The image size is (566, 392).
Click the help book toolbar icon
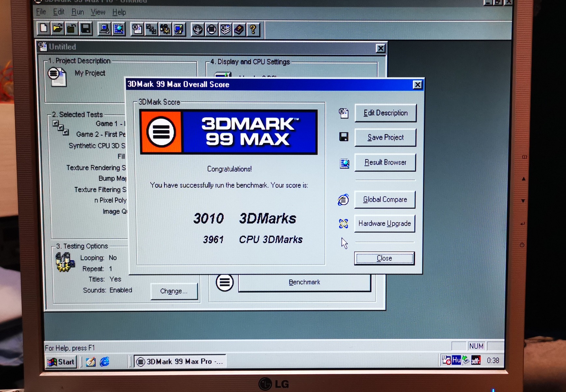click(x=239, y=30)
